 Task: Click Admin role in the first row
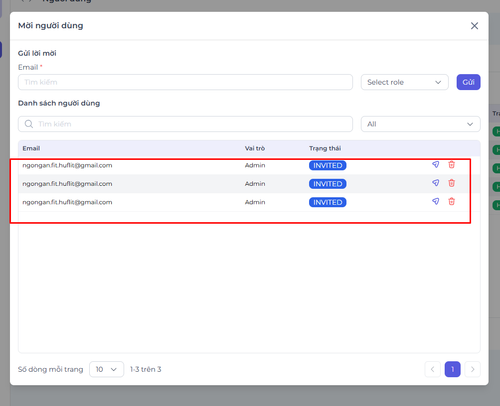pyautogui.click(x=255, y=165)
